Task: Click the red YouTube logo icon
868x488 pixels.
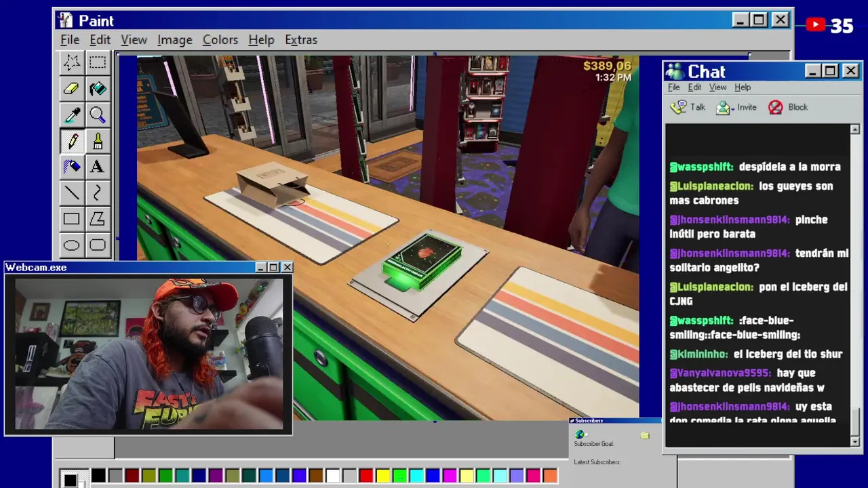Action: coord(816,25)
